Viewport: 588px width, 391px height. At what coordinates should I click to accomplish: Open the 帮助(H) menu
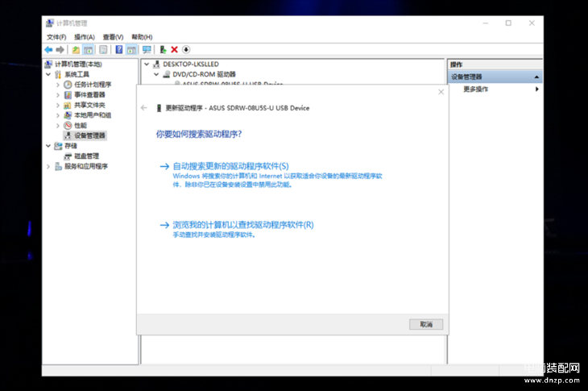(x=142, y=37)
